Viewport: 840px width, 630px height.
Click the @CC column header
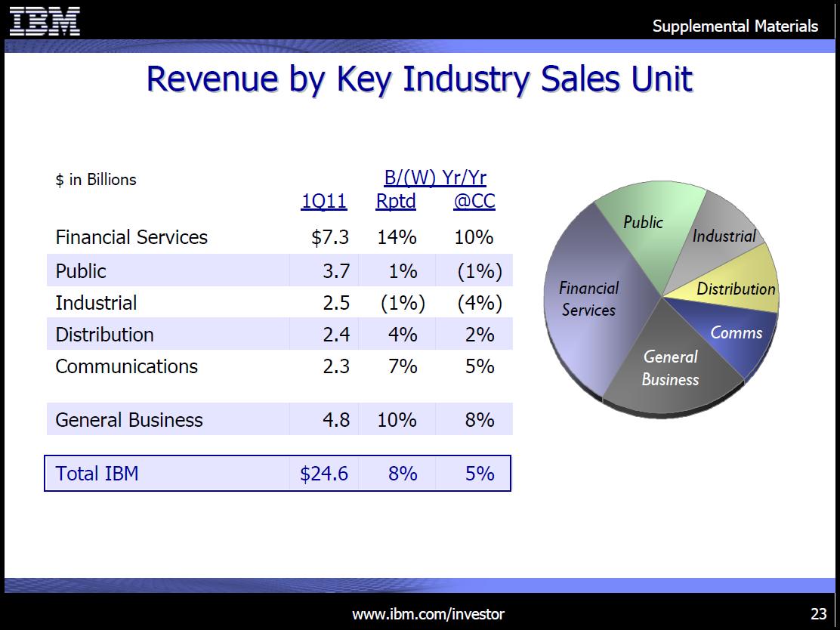tap(474, 202)
